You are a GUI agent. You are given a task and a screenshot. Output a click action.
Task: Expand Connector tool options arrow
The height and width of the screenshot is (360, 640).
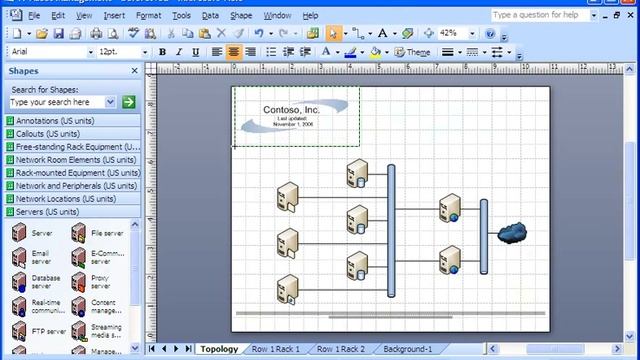coord(370,33)
